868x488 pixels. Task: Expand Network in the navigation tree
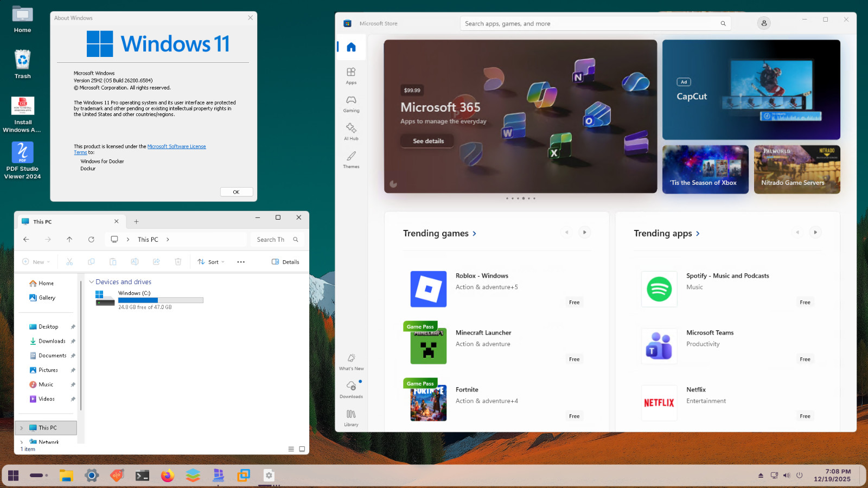(22, 442)
